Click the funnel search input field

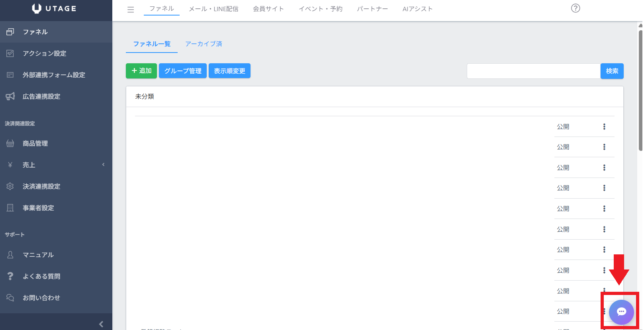pos(533,71)
